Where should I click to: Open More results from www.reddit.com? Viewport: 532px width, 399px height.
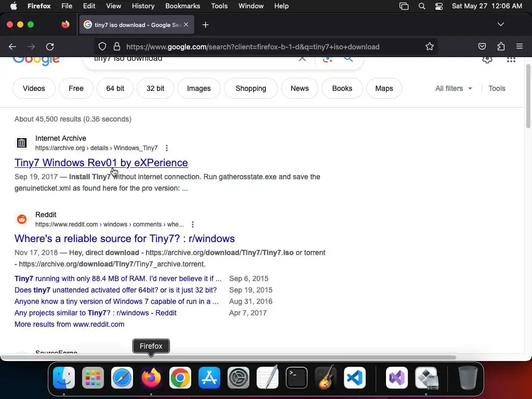(69, 324)
